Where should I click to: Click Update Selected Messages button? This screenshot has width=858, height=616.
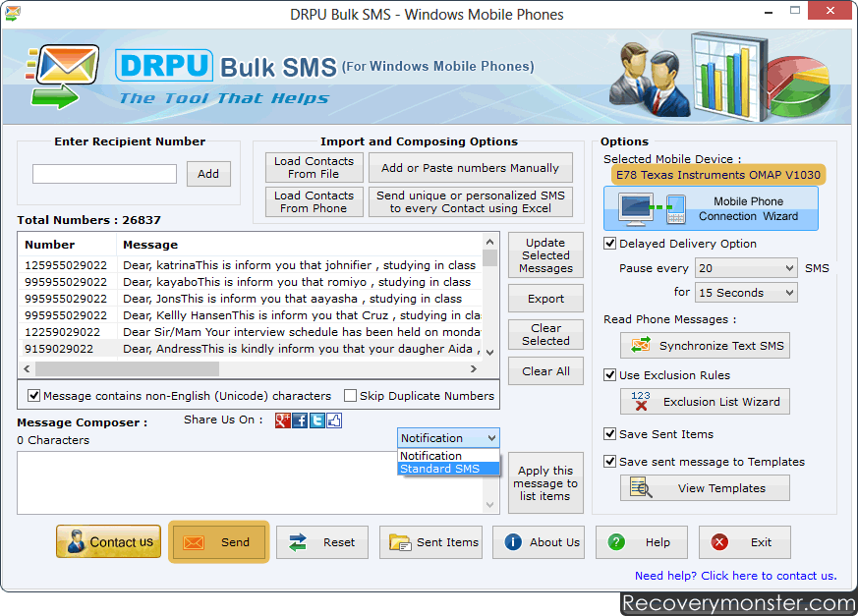[x=545, y=254]
